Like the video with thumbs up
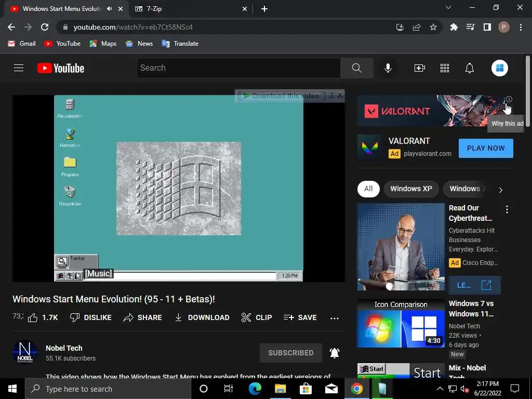The image size is (532, 399). [43, 317]
